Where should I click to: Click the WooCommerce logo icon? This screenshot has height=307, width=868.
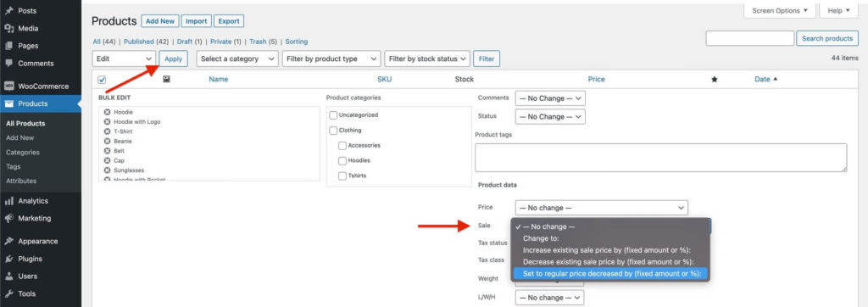pos(8,86)
